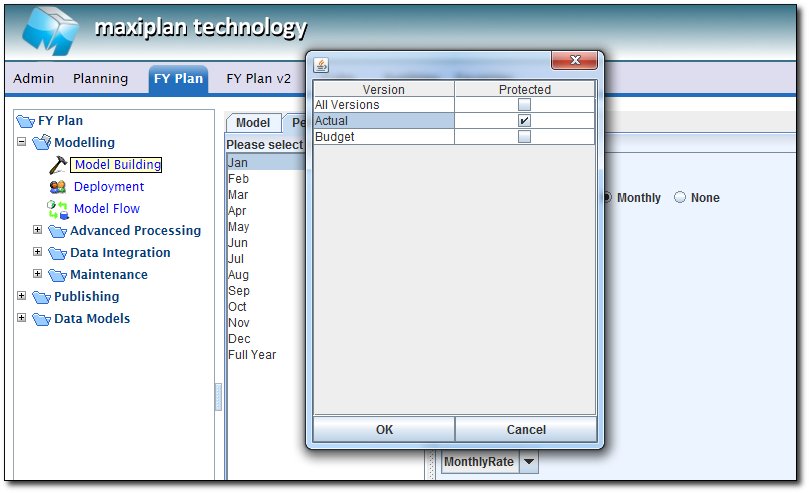This screenshot has width=809, height=493.
Task: Click the Model Flow arrows icon
Action: click(57, 209)
